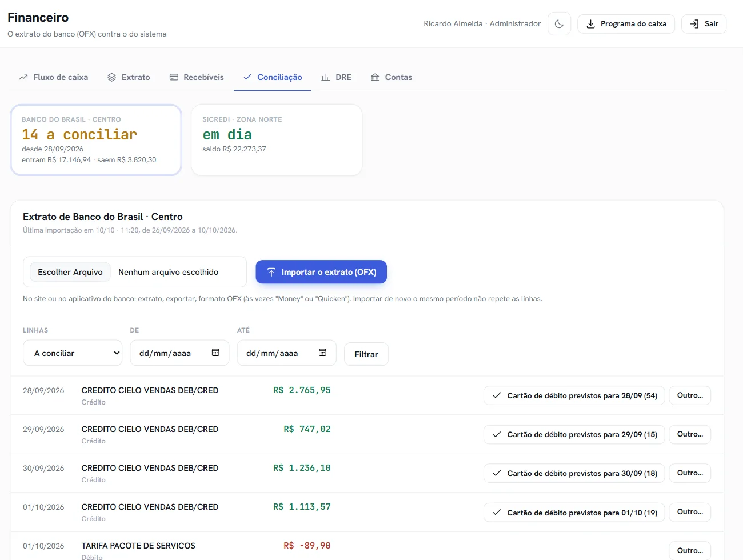This screenshot has height=560, width=743.
Task: Select the Banco do Brasil · Centro account card
Action: [96, 140]
